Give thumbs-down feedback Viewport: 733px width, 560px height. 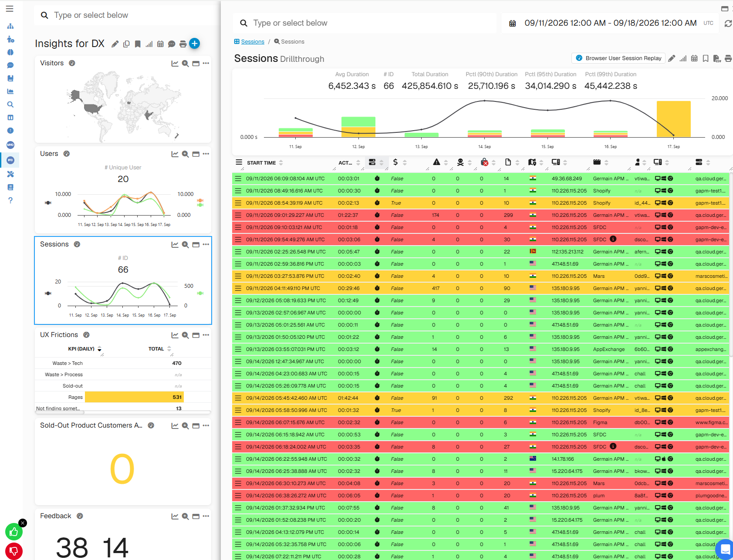pyautogui.click(x=14, y=551)
